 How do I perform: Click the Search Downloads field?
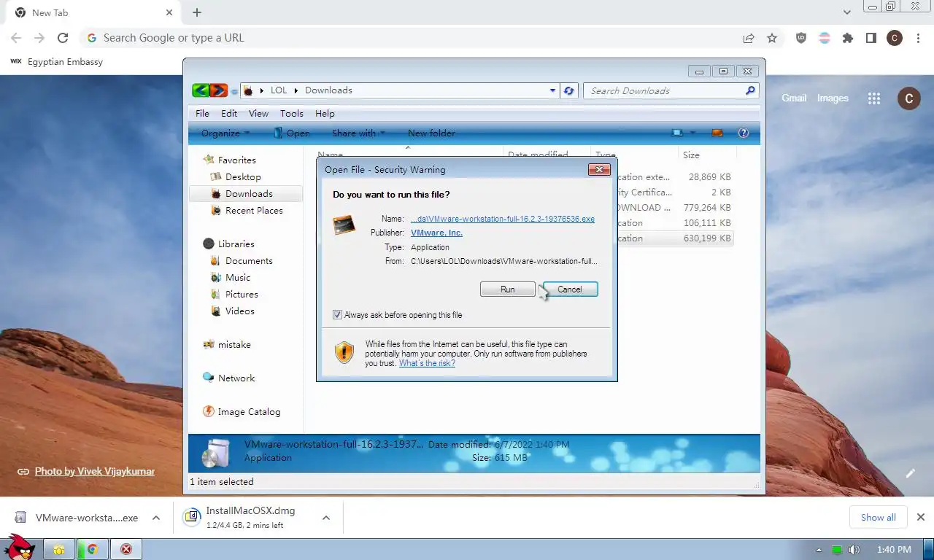[x=664, y=91]
